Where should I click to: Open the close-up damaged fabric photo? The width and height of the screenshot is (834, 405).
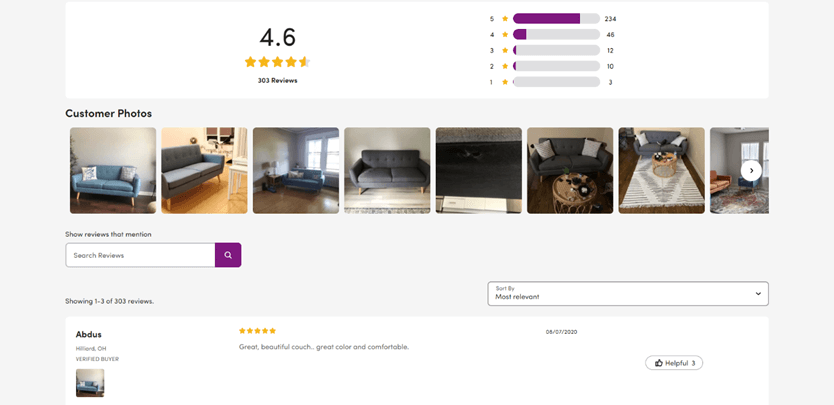479,170
